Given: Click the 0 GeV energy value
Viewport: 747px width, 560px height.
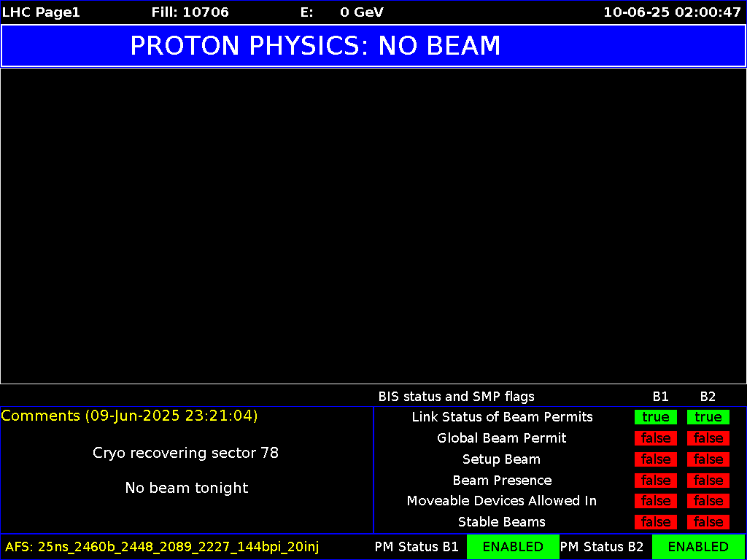Looking at the screenshot, I should [x=362, y=12].
